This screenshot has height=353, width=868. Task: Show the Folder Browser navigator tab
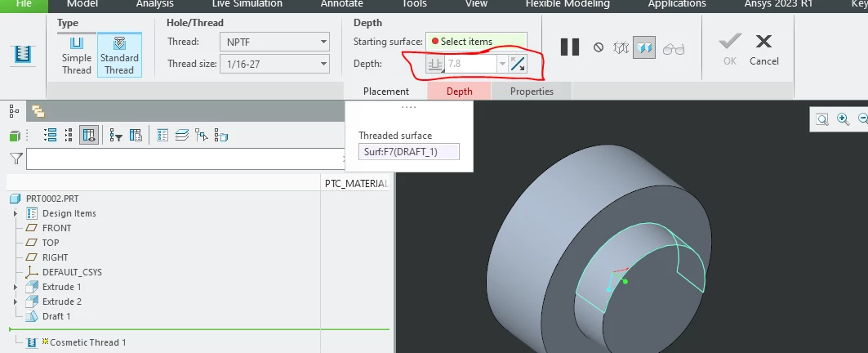38,111
